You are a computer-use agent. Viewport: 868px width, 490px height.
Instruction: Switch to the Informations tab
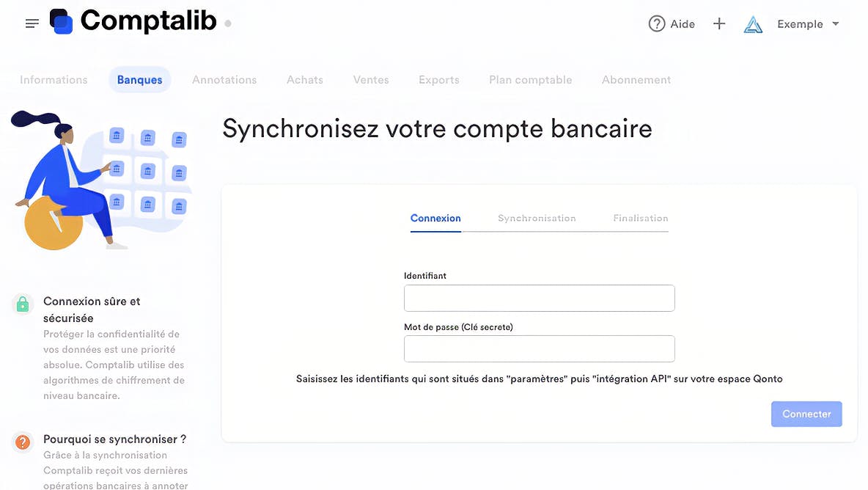point(54,80)
